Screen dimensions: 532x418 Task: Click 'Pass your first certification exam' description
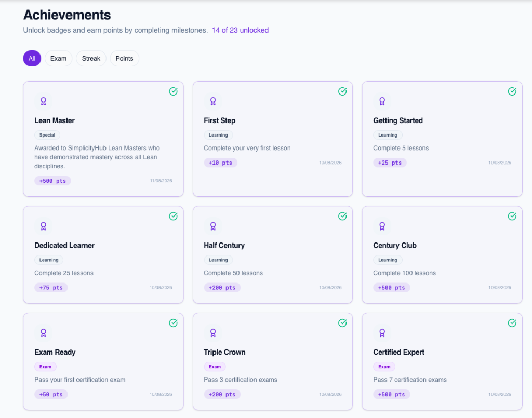coord(79,380)
